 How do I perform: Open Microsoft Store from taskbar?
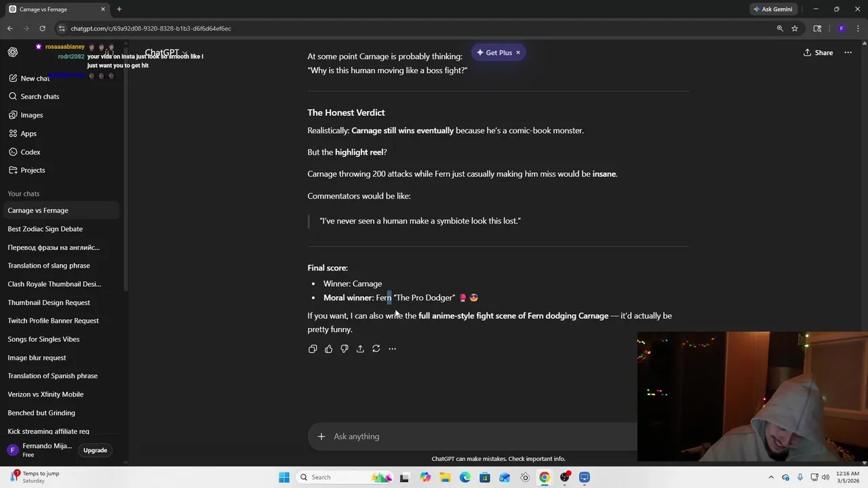click(485, 477)
